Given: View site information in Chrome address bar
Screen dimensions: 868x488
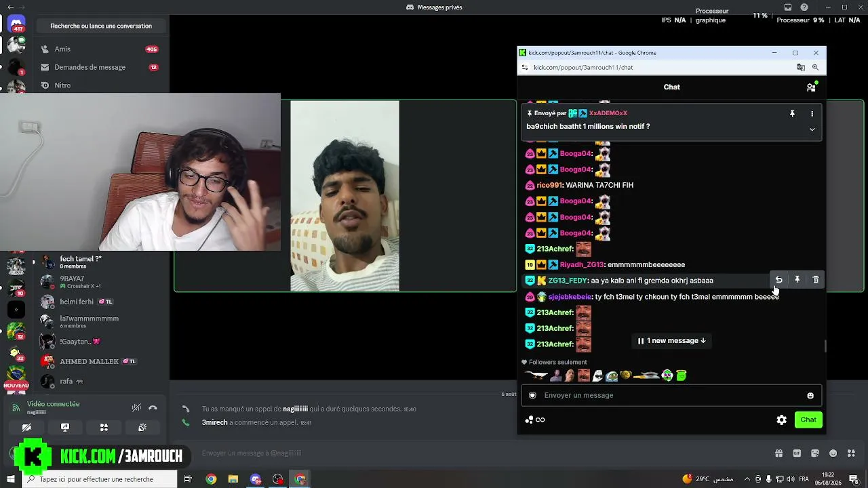Looking at the screenshot, I should (x=525, y=68).
